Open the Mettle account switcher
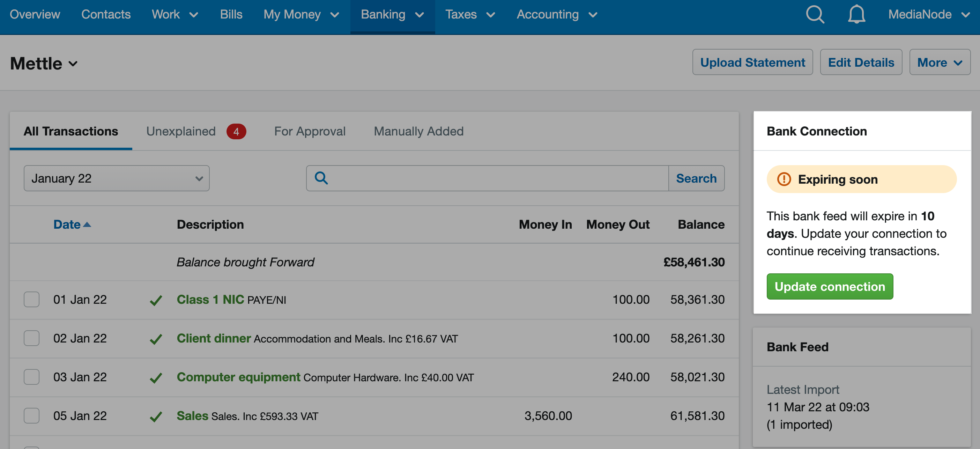Viewport: 980px width, 449px height. click(44, 63)
